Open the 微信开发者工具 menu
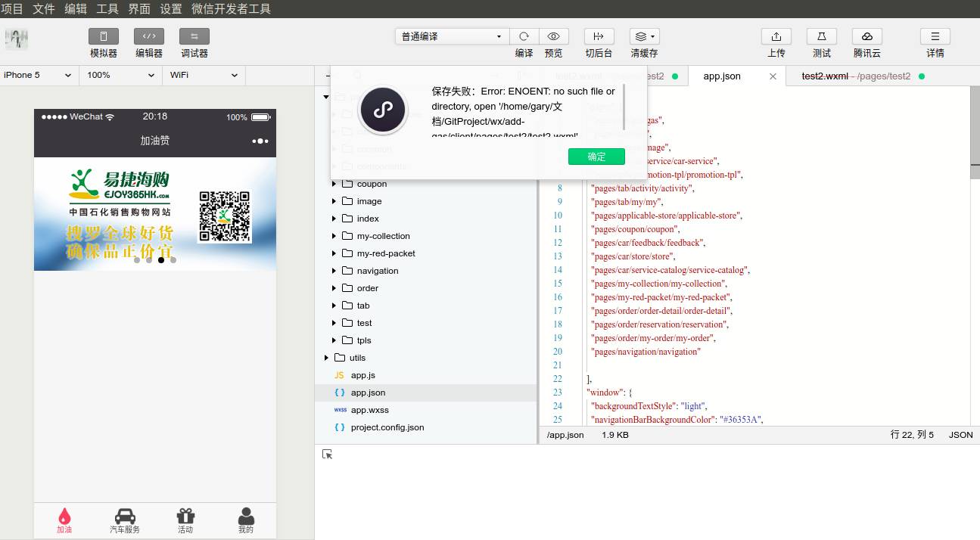This screenshot has height=540, width=980. [231, 9]
